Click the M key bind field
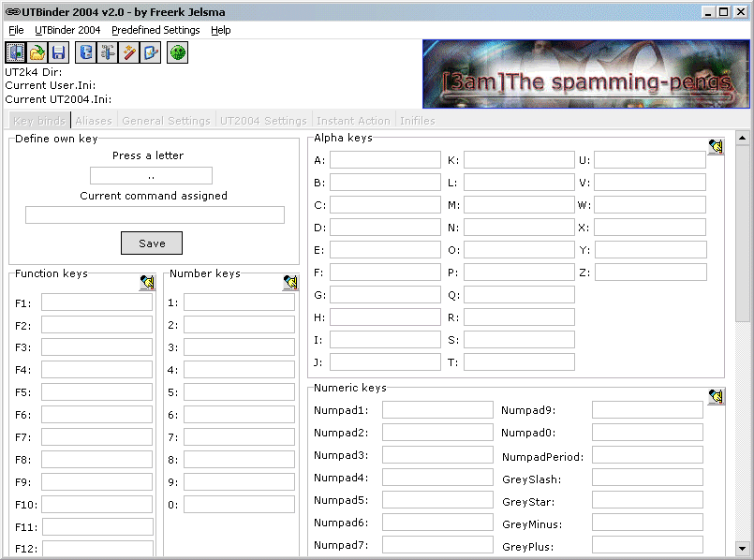This screenshot has width=754, height=560. coord(519,205)
